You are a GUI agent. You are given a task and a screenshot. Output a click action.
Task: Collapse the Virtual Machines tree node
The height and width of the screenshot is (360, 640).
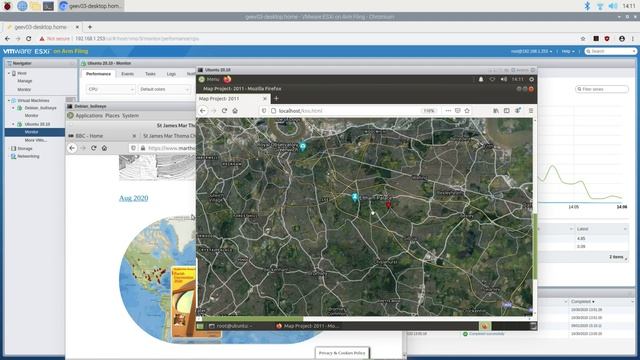pos(9,100)
